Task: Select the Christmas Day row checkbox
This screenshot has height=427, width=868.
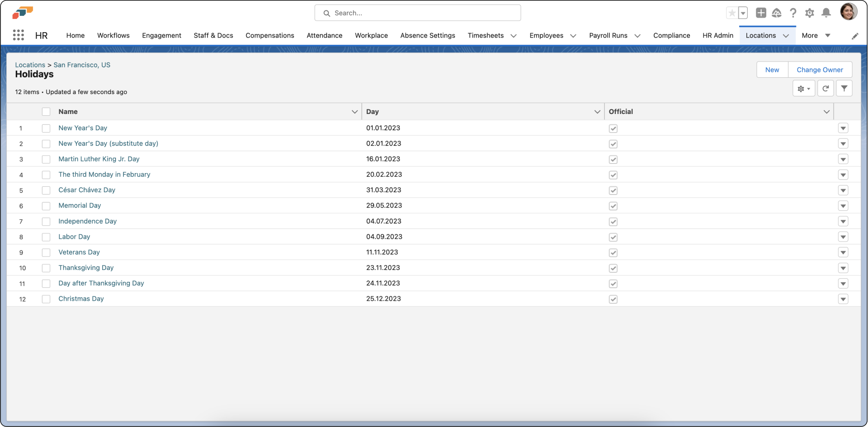Action: [x=46, y=299]
